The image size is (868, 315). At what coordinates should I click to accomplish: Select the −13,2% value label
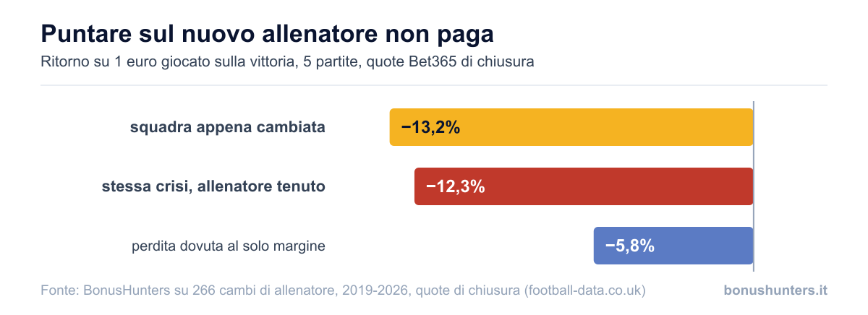(x=430, y=128)
